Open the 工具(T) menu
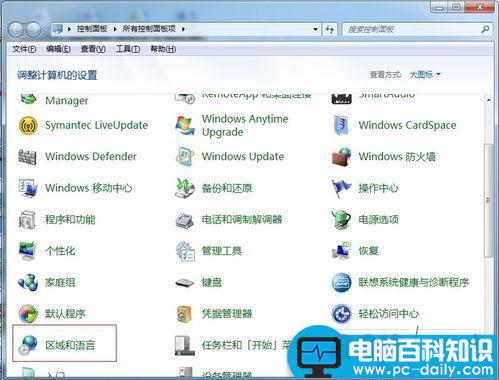This screenshot has height=380, width=499. (x=128, y=49)
